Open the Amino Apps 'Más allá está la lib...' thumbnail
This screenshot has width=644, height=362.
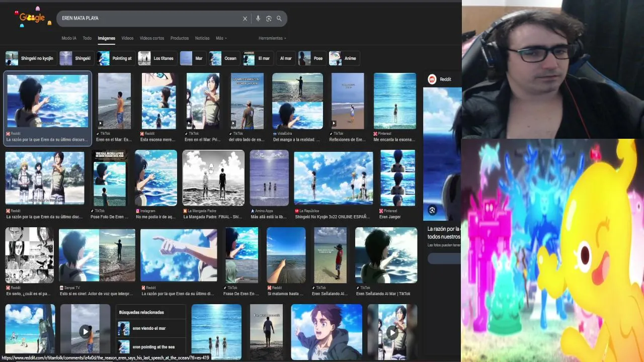269,177
